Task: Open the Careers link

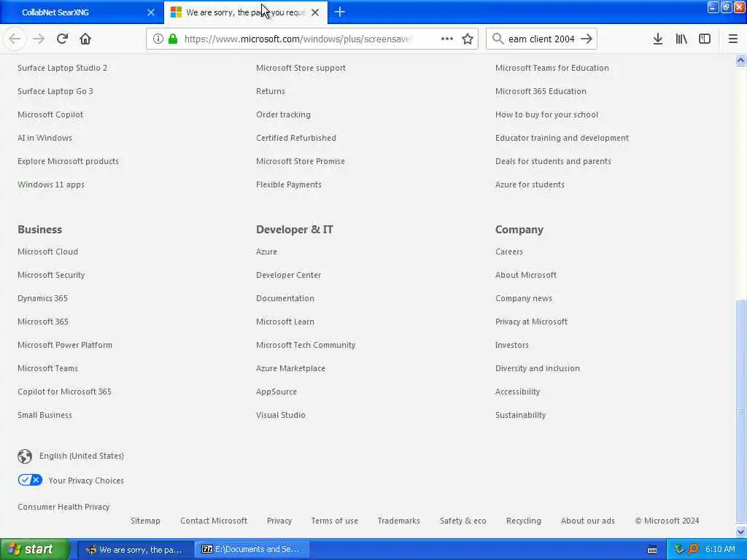Action: tap(508, 252)
